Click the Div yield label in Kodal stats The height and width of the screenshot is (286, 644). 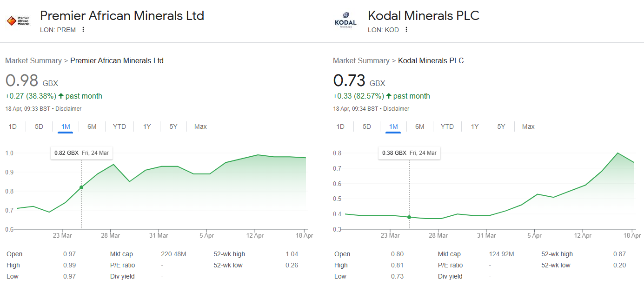click(450, 276)
